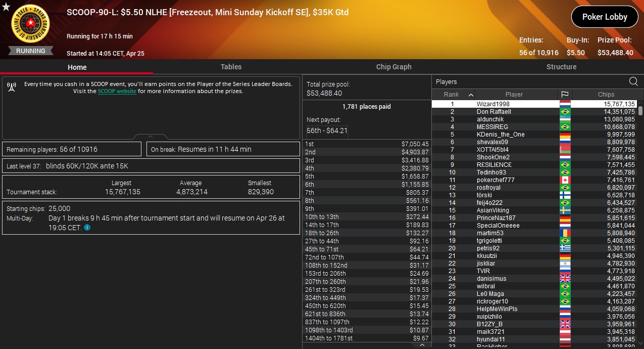Click the RUNNING status badge
Image resolution: width=644 pixels, height=349 pixels.
point(31,51)
